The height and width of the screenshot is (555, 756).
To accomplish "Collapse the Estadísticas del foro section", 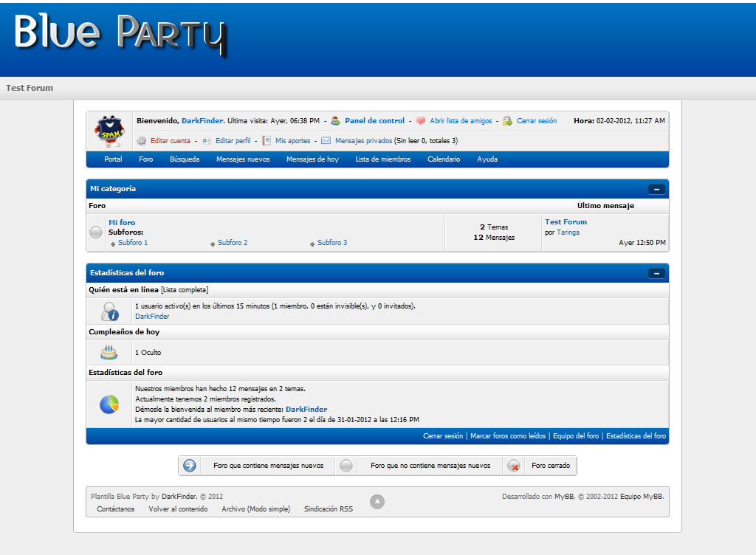I will click(656, 274).
